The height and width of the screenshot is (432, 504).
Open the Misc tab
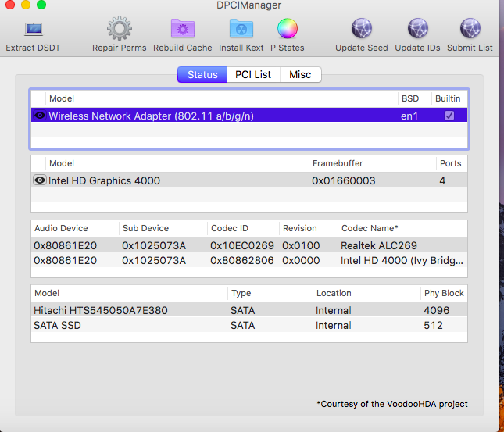coord(300,75)
